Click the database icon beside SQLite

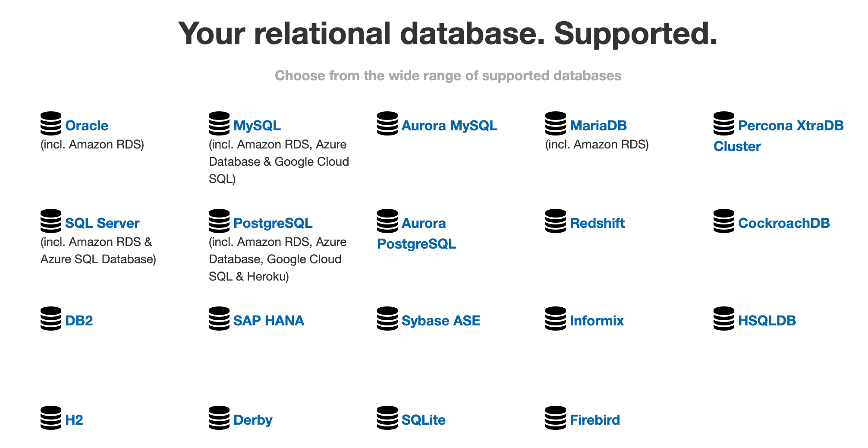point(387,418)
